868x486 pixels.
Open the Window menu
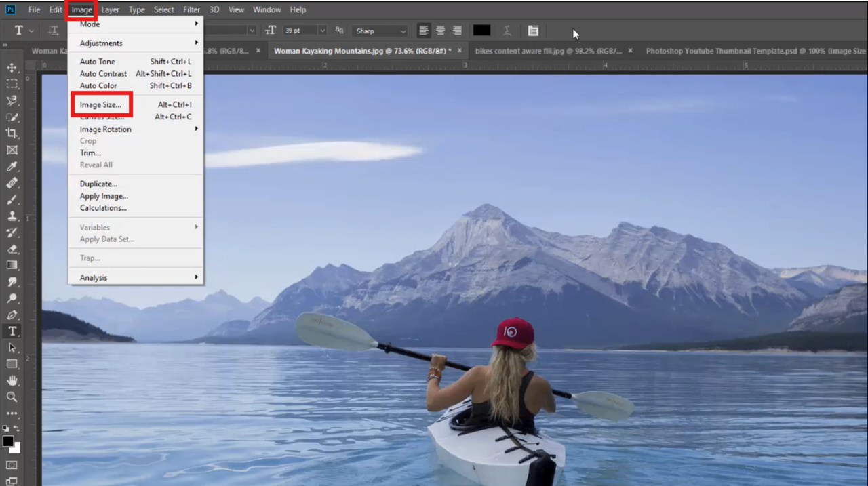pyautogui.click(x=267, y=9)
